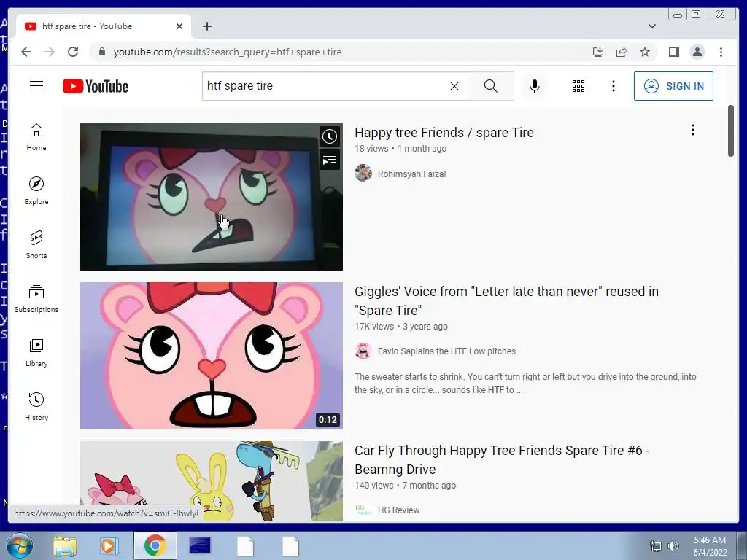View site information lock icon
Screen dimensions: 747x560
[101, 52]
